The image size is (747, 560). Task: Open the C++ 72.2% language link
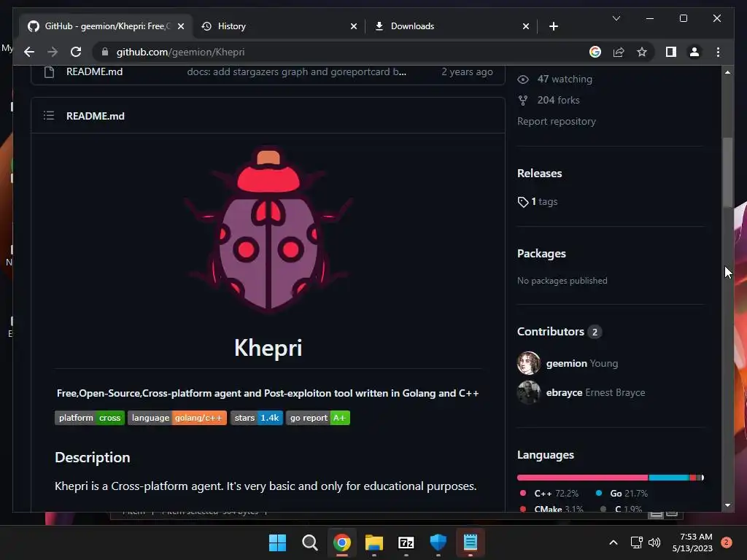[549, 494]
